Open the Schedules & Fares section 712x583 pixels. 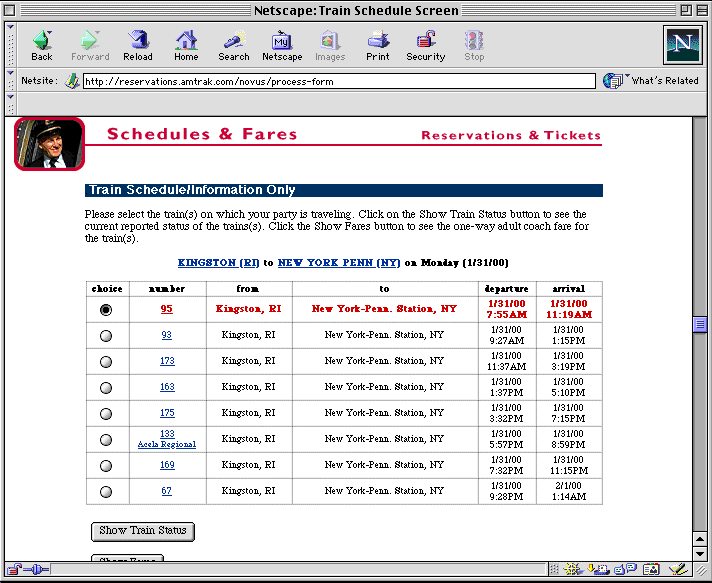(x=202, y=134)
